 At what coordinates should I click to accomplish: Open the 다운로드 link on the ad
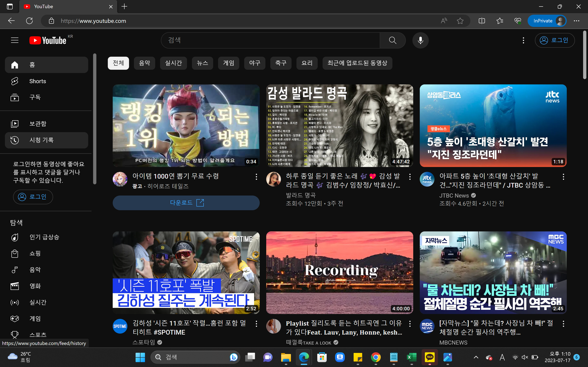coord(186,203)
